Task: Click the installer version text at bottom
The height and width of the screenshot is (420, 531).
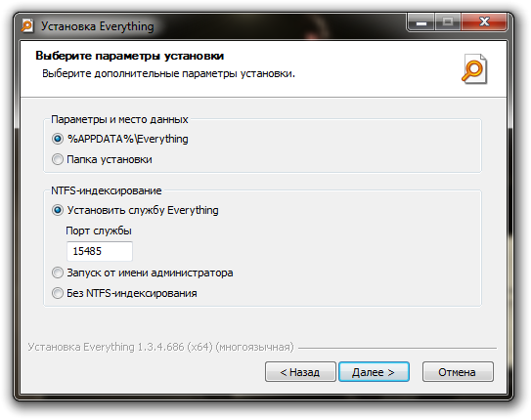Action: 160,347
